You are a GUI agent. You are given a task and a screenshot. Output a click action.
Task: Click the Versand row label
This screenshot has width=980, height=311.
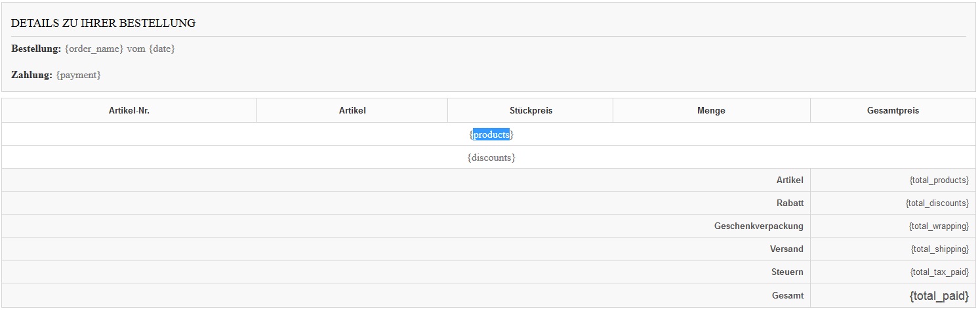click(x=786, y=249)
